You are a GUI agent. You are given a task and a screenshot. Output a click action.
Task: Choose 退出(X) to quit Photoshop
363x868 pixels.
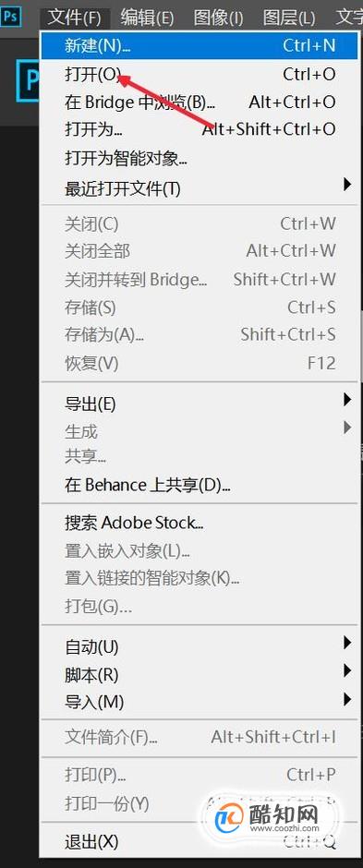200,842
